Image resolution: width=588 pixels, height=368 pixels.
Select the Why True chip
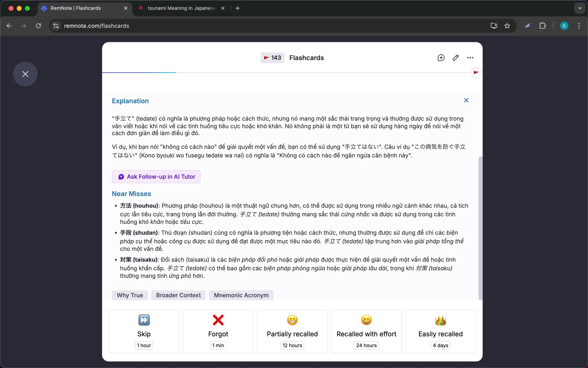click(130, 295)
